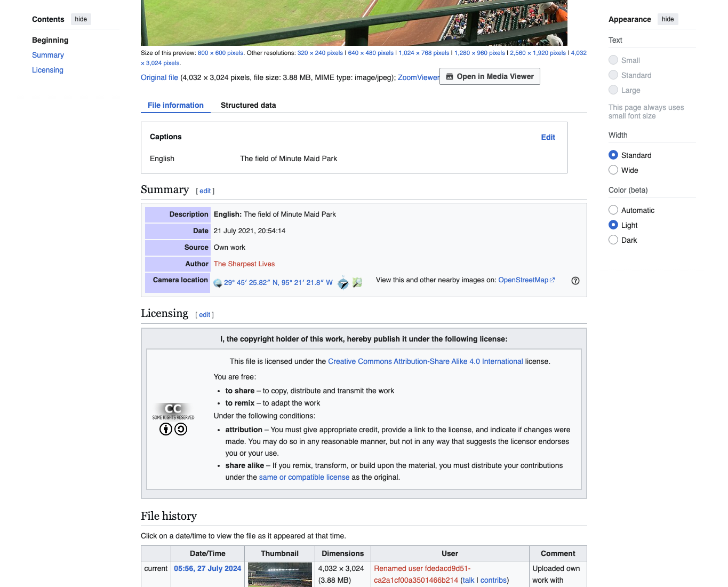Switch to the Structured data tab
Screen dimensions: 728x587
pos(248,105)
